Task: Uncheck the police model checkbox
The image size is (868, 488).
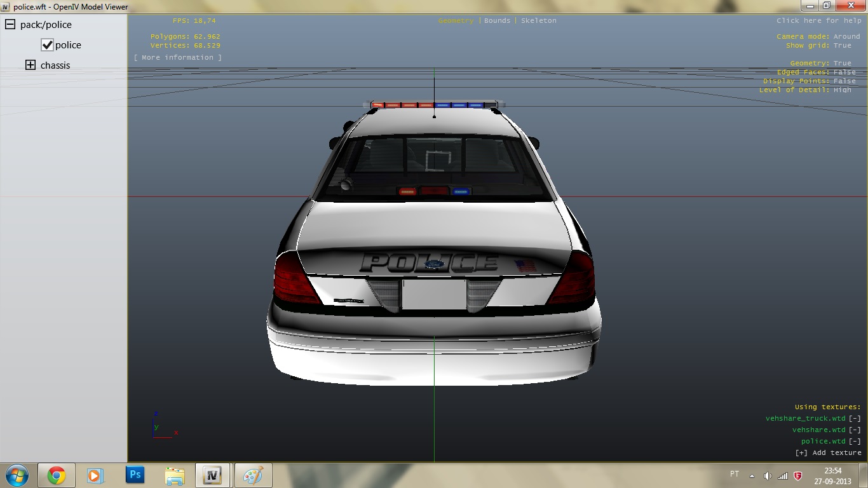Action: coord(47,45)
